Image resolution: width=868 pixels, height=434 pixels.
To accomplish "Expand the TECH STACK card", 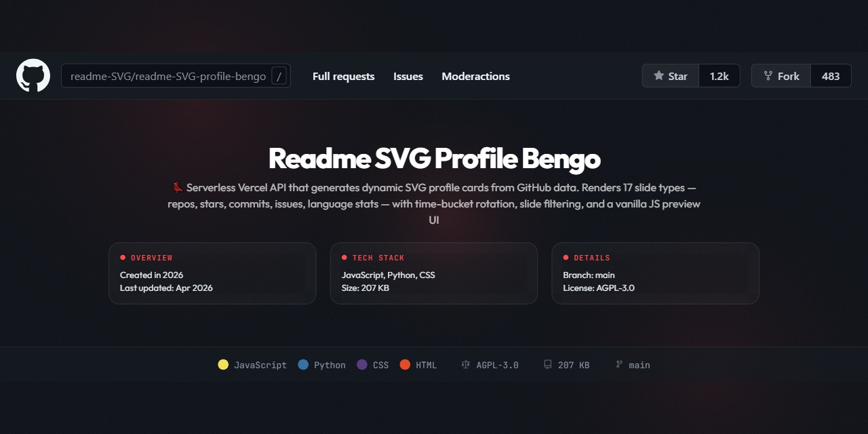I will coord(434,273).
